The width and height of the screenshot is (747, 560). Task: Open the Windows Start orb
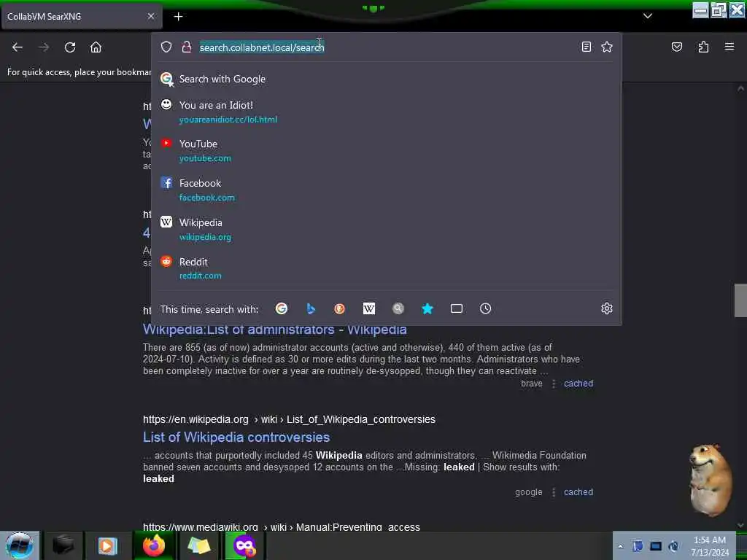pyautogui.click(x=20, y=545)
